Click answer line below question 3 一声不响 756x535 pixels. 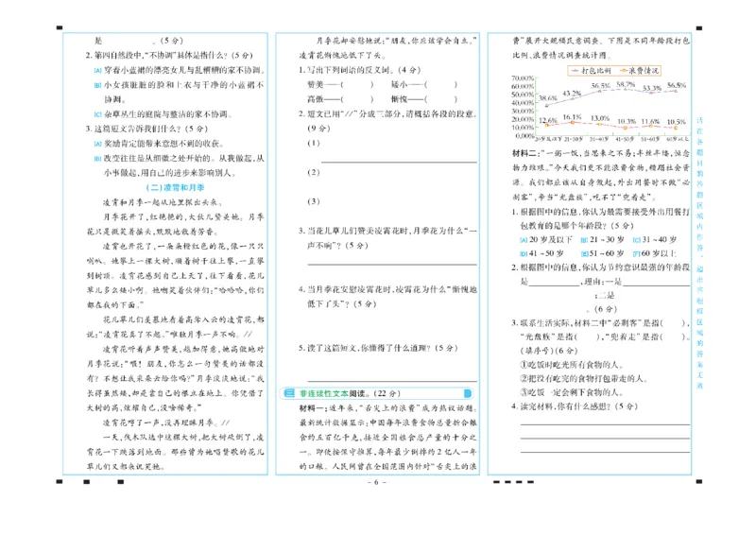coord(392,264)
